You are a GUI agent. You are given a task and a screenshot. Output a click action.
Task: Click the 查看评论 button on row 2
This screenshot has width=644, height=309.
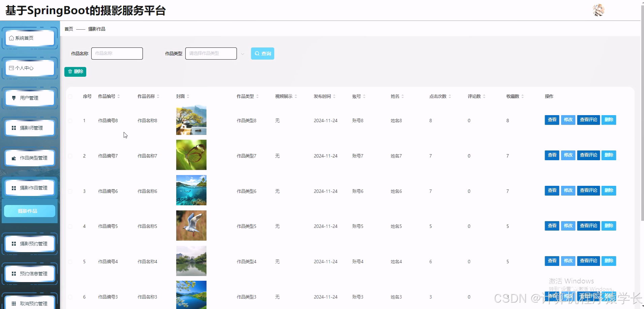coord(588,155)
